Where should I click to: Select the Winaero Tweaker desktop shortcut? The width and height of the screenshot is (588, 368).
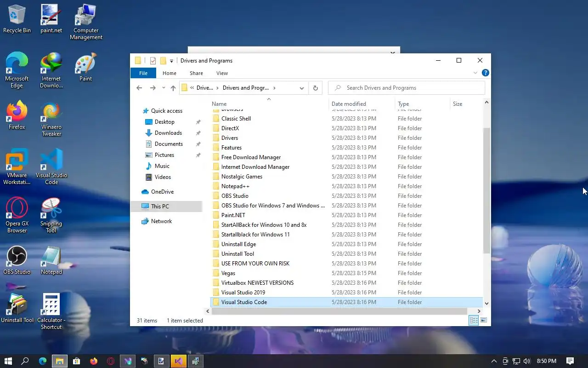(51, 119)
